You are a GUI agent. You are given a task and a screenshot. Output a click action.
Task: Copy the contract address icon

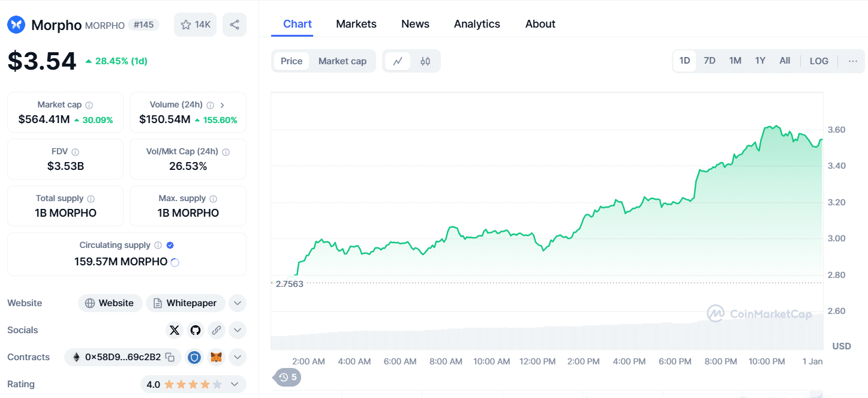[x=170, y=357]
